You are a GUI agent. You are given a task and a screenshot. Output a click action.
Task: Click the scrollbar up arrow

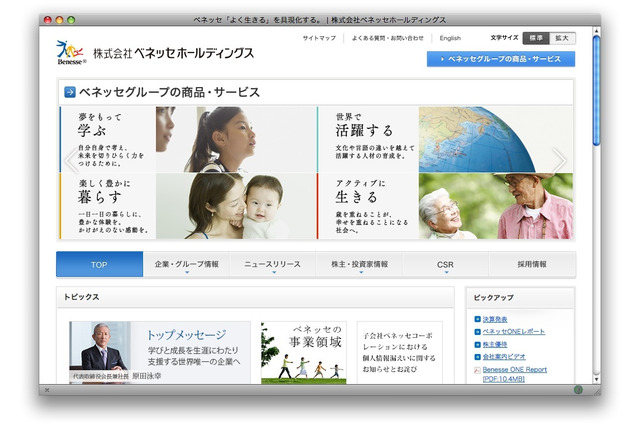tap(596, 31)
